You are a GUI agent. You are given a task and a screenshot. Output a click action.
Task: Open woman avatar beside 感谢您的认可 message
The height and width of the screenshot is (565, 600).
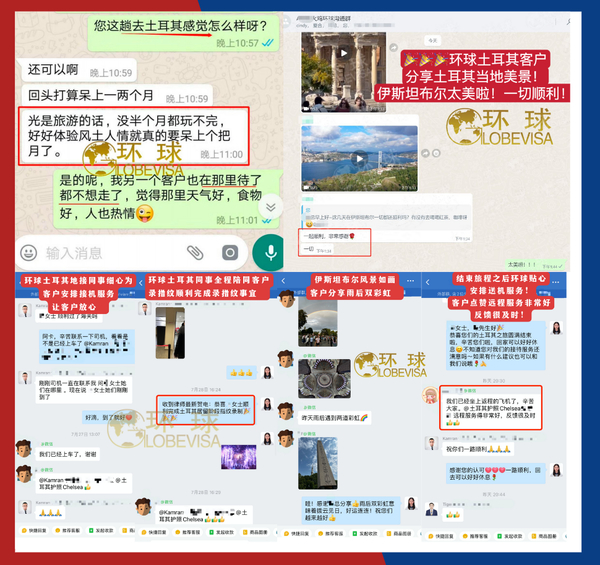556,470
